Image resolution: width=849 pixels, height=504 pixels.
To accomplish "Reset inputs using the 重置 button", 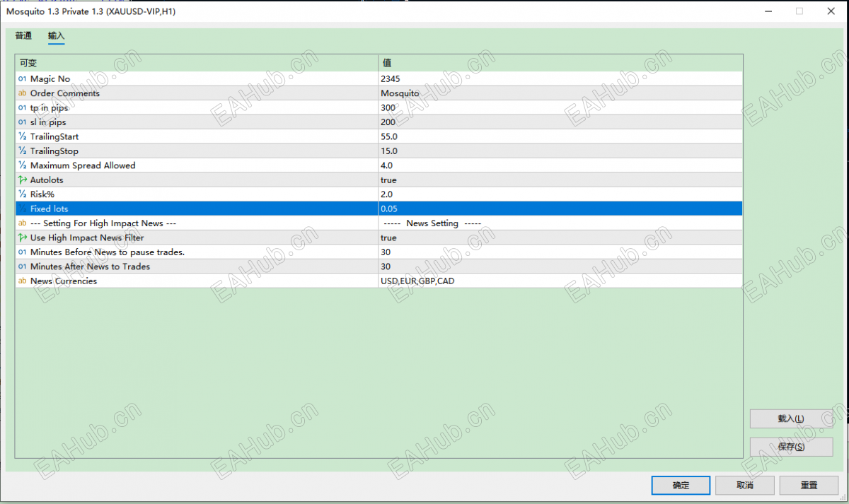I will 809,486.
